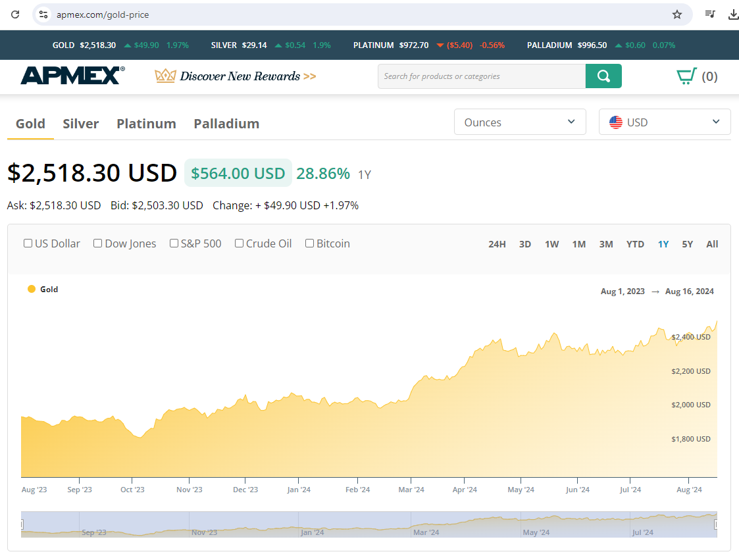Image resolution: width=739 pixels, height=560 pixels.
Task: Click the Bid: $2,503.30 USD text
Action: [157, 205]
